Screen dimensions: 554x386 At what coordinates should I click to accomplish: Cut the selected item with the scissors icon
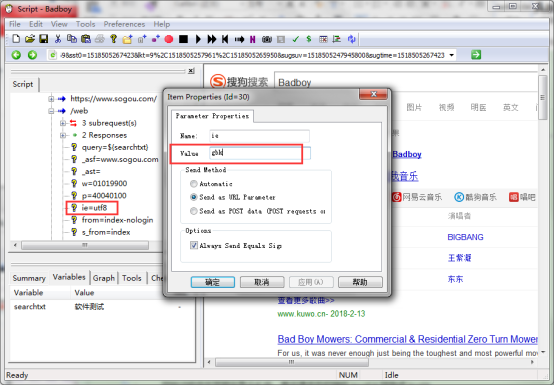(58, 39)
